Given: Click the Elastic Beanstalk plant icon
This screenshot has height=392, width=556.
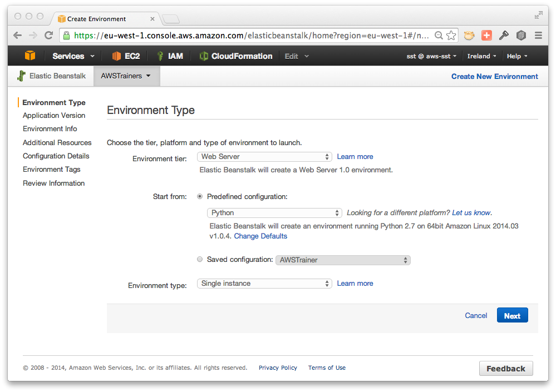Looking at the screenshot, I should tap(21, 76).
